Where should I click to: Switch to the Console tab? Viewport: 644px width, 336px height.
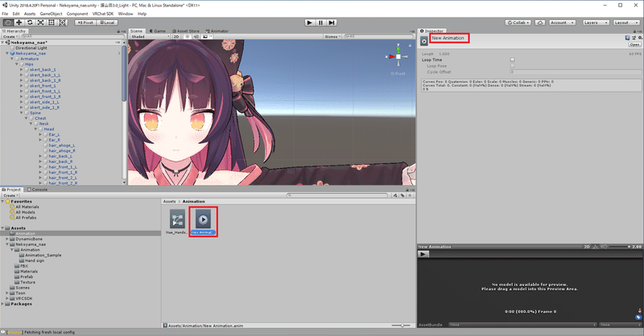pyautogui.click(x=37, y=190)
